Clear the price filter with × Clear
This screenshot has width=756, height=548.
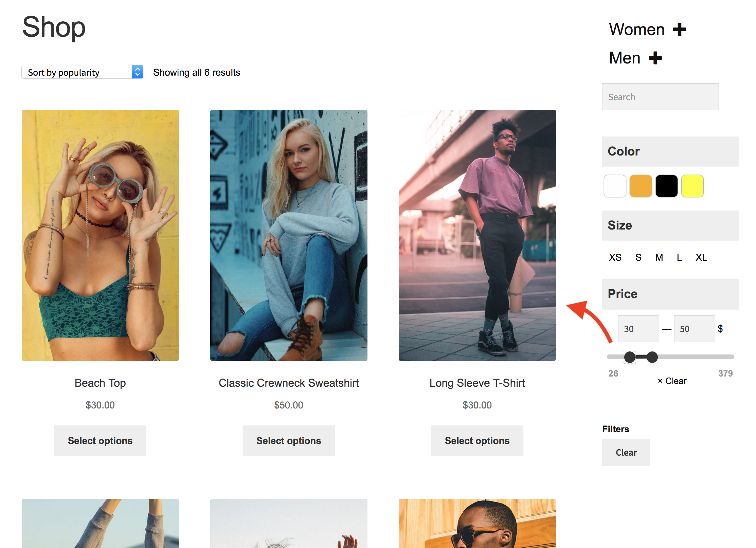coord(672,381)
